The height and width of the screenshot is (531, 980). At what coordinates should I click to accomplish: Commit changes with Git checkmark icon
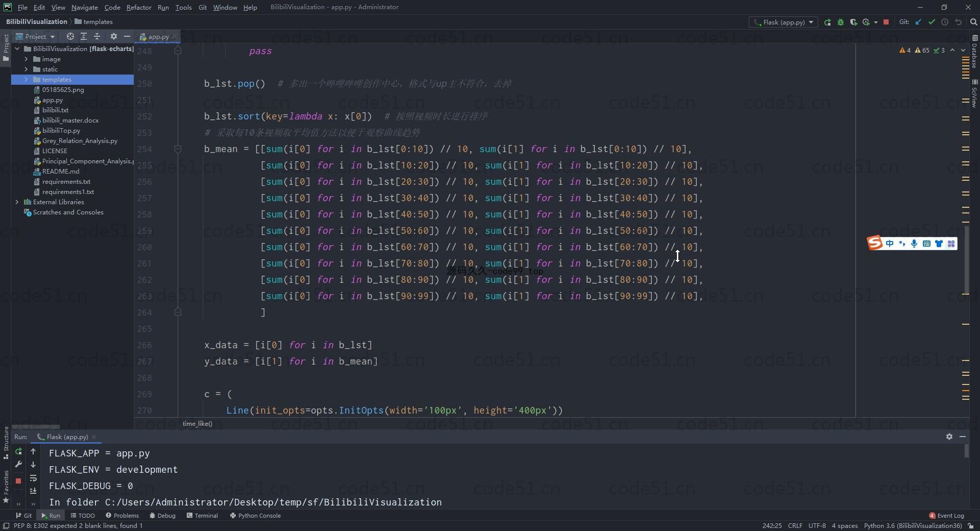tap(932, 22)
